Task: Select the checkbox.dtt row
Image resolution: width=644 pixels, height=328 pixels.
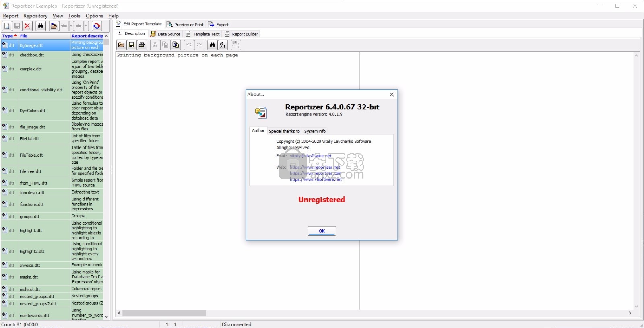Action: (x=52, y=55)
